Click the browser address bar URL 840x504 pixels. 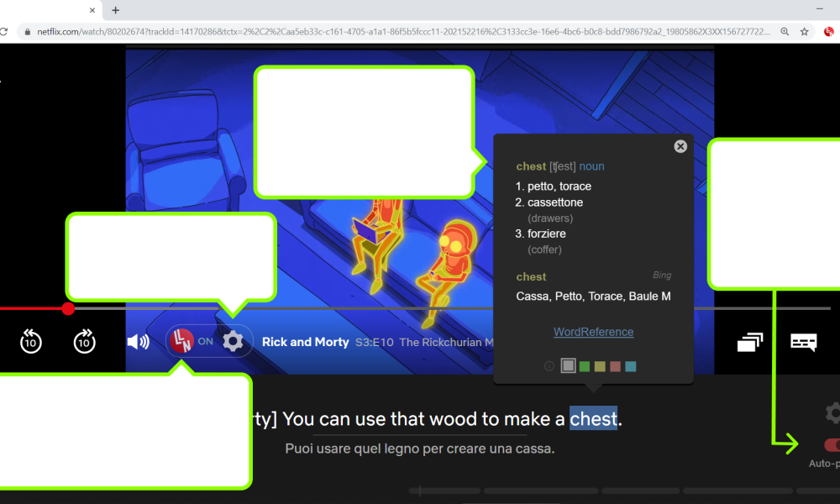click(x=403, y=32)
